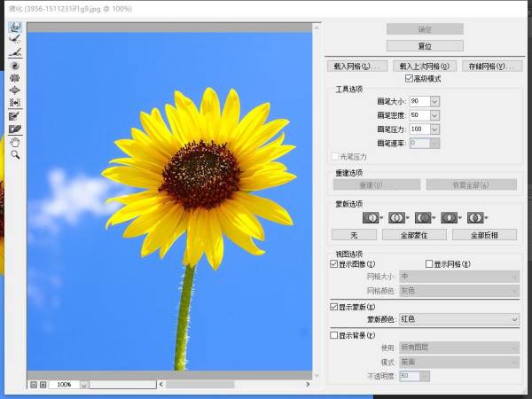Screen dimensions: 532x399
Task: Click the 载入网格 button
Action: click(357, 66)
